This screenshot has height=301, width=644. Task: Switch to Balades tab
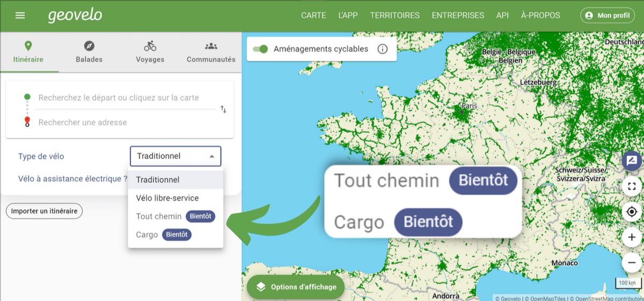(x=89, y=52)
